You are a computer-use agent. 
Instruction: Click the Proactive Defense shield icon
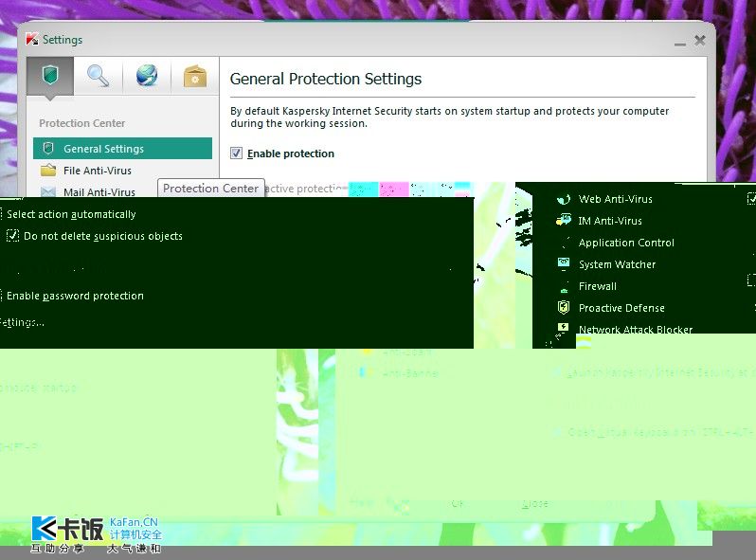563,307
